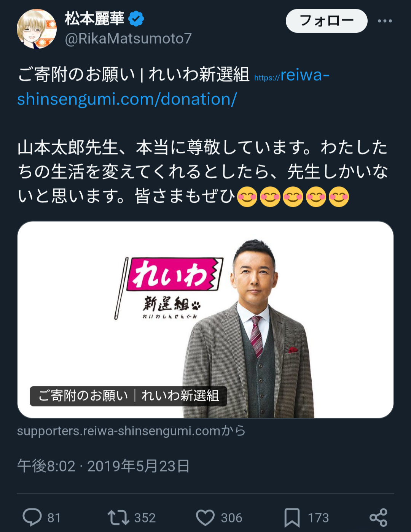Bookmark this tweet
Screen dimensions: 411x532
click(292, 518)
